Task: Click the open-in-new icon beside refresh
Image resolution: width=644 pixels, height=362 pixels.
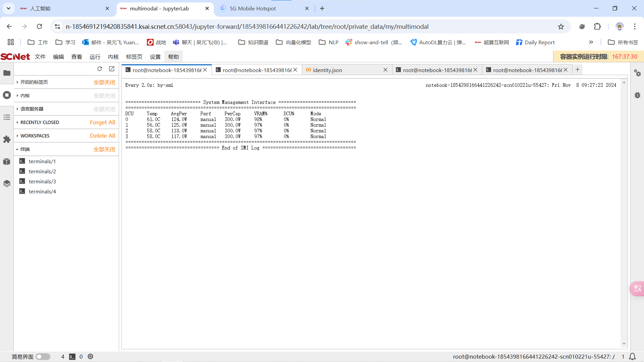Action: click(x=112, y=69)
